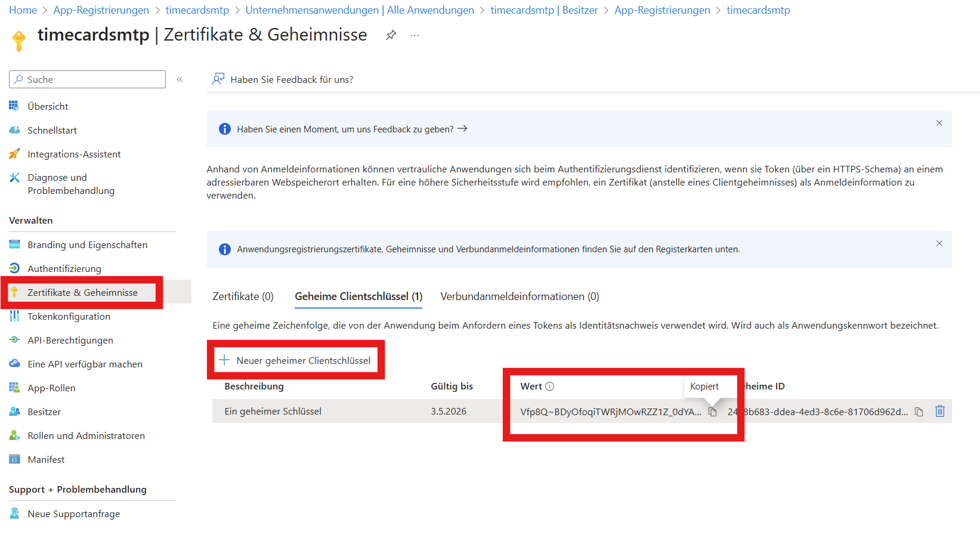This screenshot has height=538, width=980.
Task: Select the Ein geheimer Schlüssel description cell
Action: click(x=273, y=411)
